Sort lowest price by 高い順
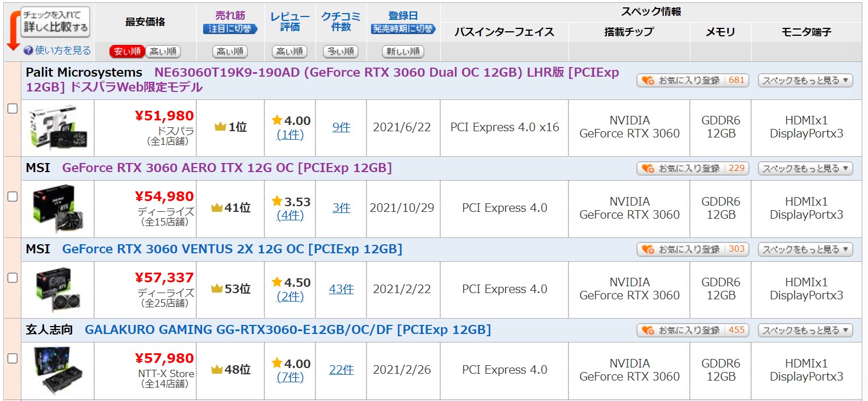 point(163,52)
